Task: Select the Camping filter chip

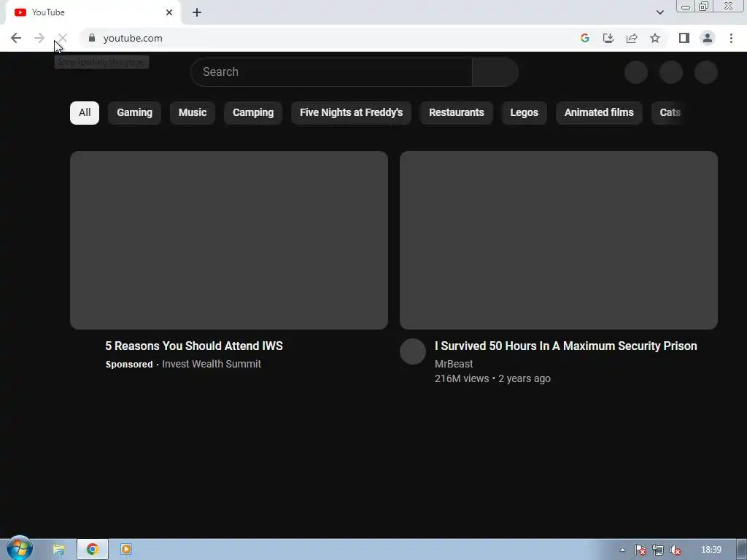Action: pos(253,113)
